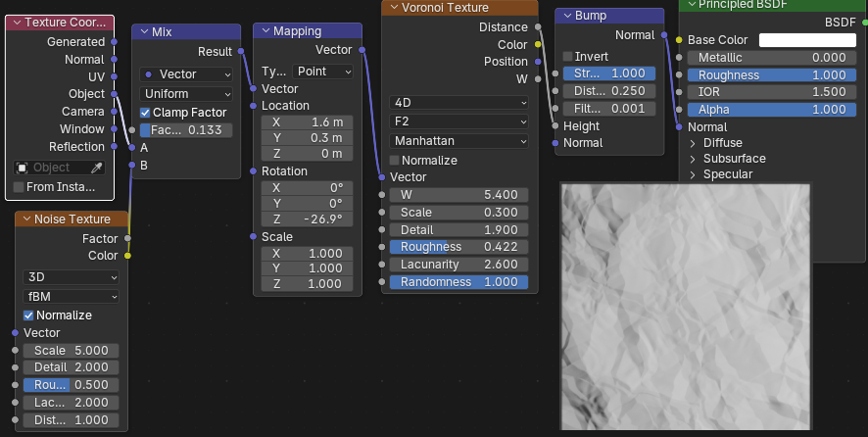Screen dimensions: 868x437
Task: Click the eyedropper in the Object field
Action: [x=96, y=168]
